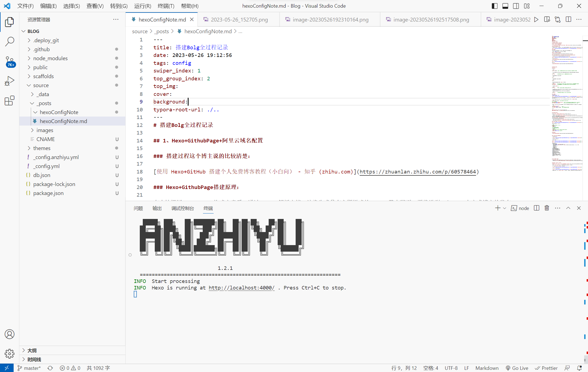The height and width of the screenshot is (372, 588).
Task: Expand the themes folder
Action: [x=42, y=148]
